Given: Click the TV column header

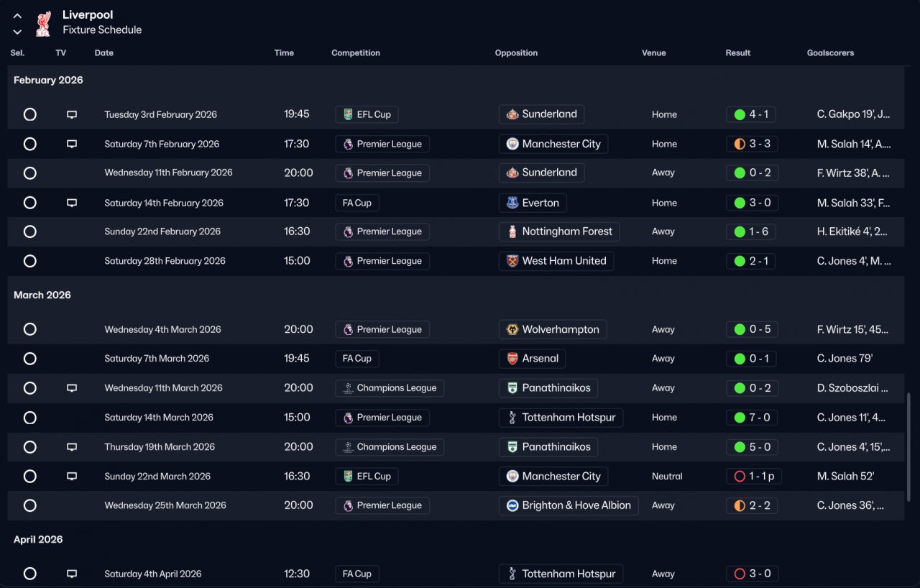Looking at the screenshot, I should pyautogui.click(x=60, y=53).
